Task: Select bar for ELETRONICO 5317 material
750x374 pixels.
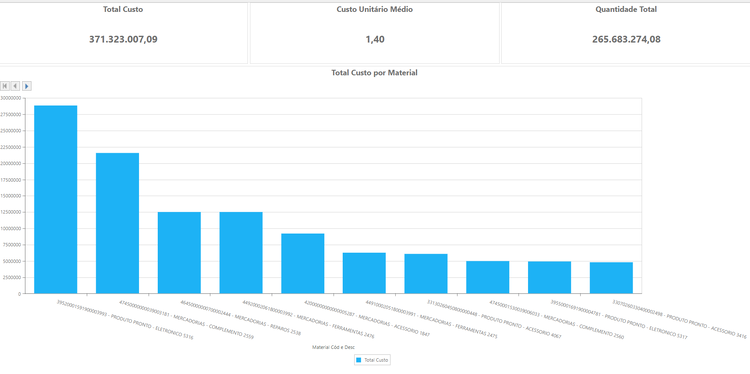Action: tap(550, 277)
